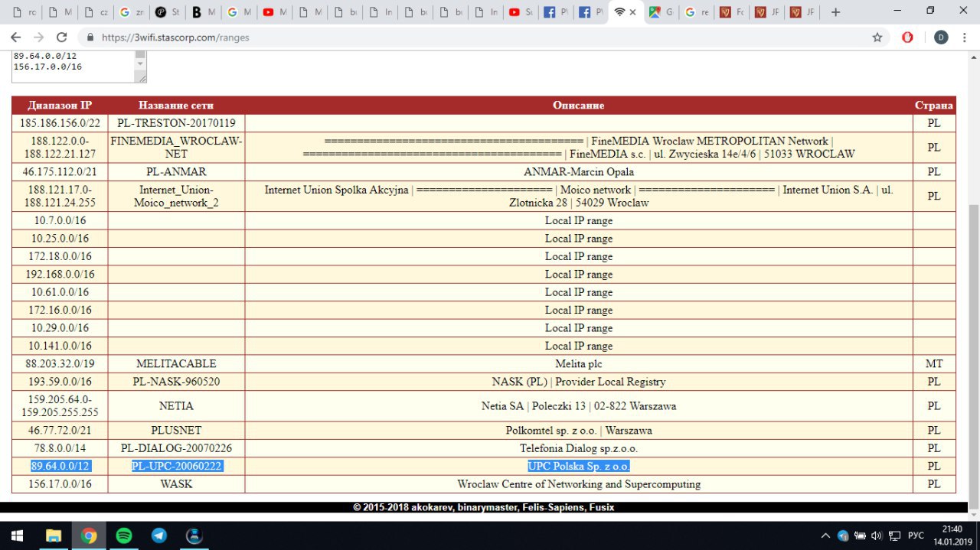Open the Chrome three-dot menu
Viewport: 980px width, 550px height.
(966, 37)
